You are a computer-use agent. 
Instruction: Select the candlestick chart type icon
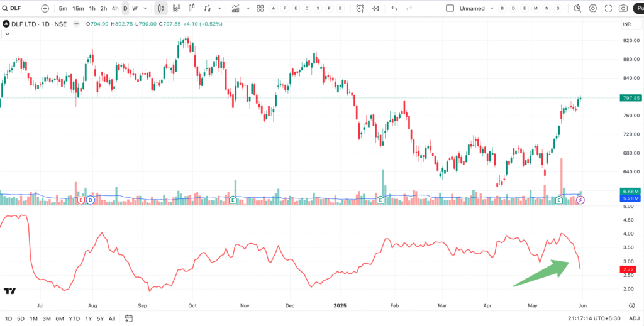tap(160, 8)
